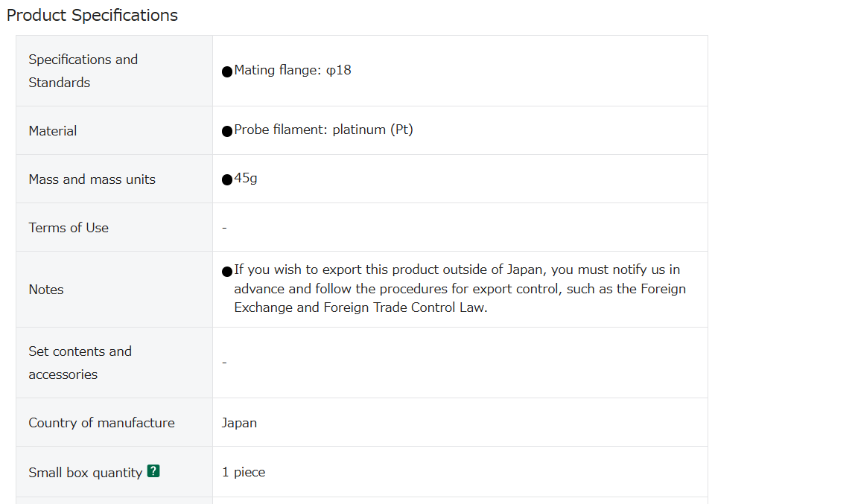This screenshot has height=504, width=858.
Task: Click the 1 piece quantity value
Action: [244, 472]
